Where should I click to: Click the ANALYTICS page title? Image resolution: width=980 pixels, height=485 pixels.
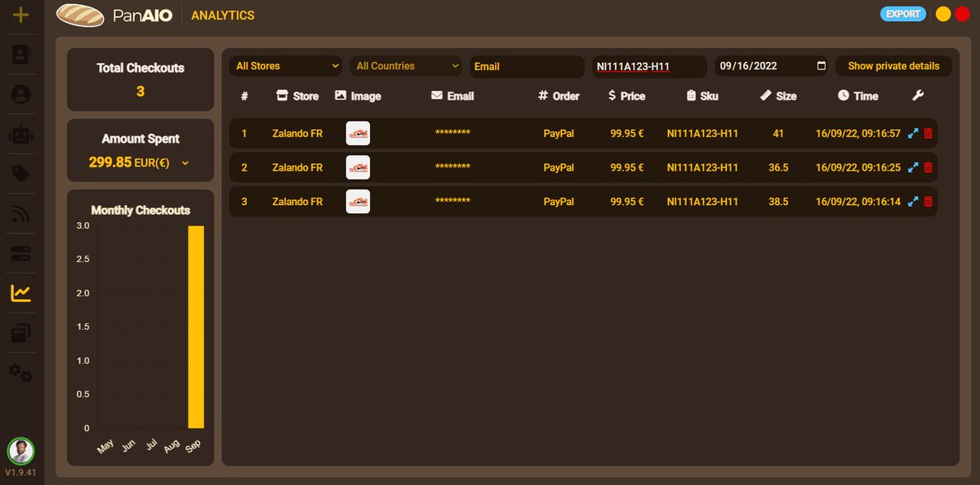pyautogui.click(x=223, y=16)
